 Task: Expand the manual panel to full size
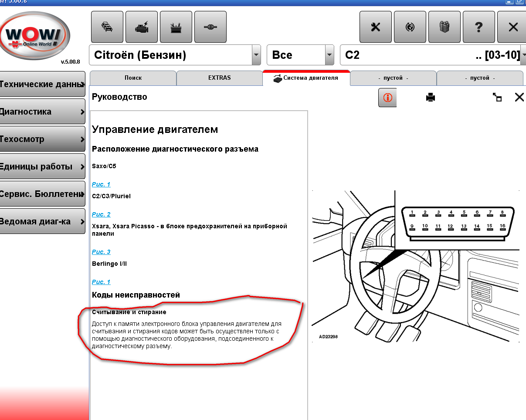tap(497, 98)
